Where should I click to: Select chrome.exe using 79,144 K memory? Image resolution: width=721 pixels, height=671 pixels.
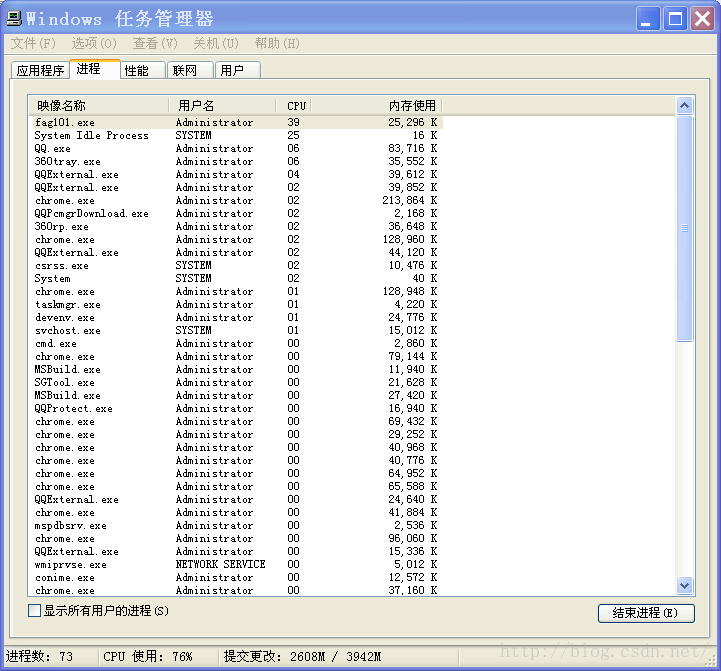pos(235,356)
